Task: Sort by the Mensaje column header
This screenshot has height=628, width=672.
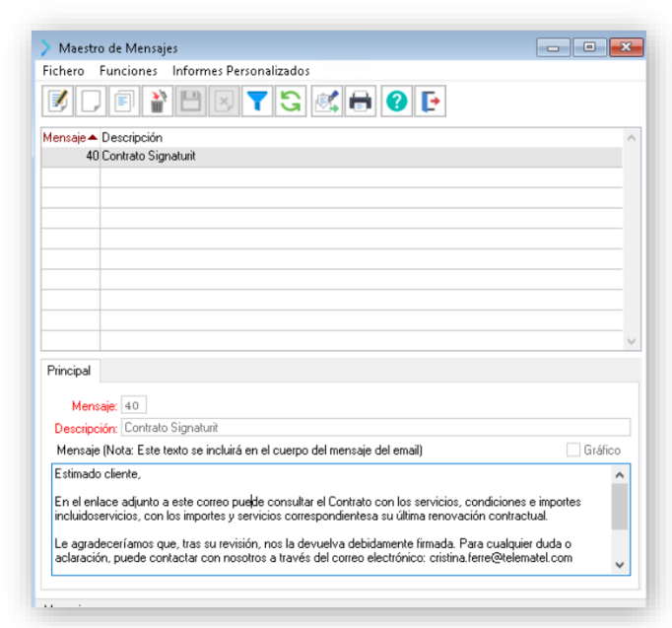Action: point(70,138)
